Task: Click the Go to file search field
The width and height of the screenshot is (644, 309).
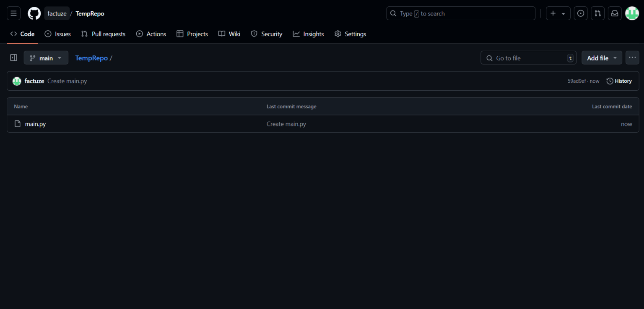Action: [x=528, y=58]
